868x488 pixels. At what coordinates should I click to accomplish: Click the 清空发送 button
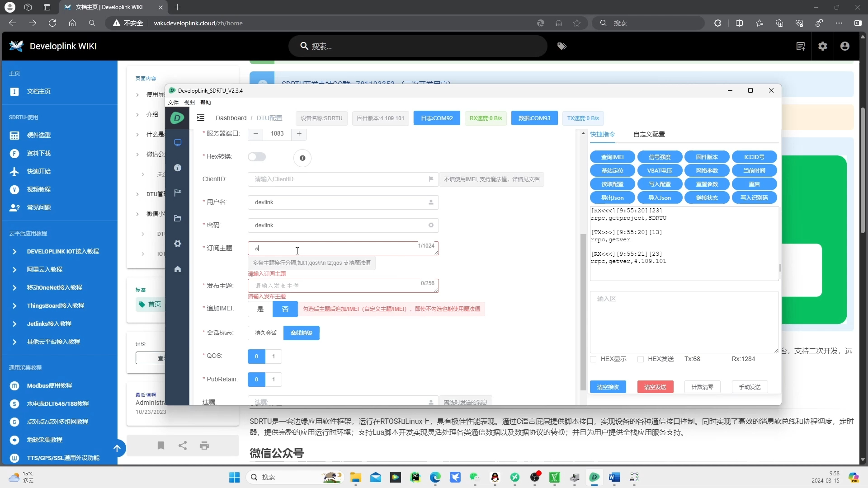pyautogui.click(x=656, y=387)
